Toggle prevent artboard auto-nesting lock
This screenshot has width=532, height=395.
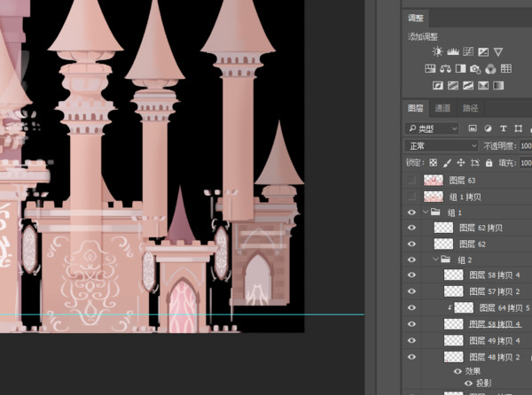pos(475,163)
